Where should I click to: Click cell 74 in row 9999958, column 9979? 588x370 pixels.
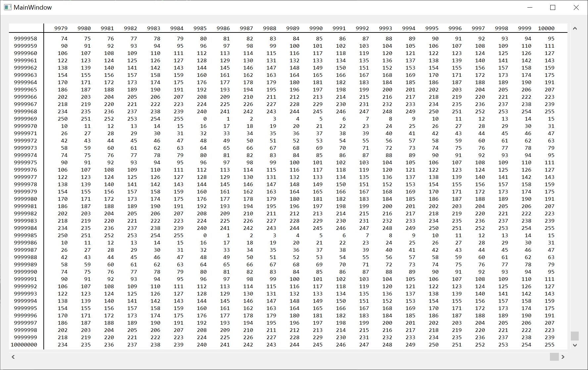coord(64,39)
